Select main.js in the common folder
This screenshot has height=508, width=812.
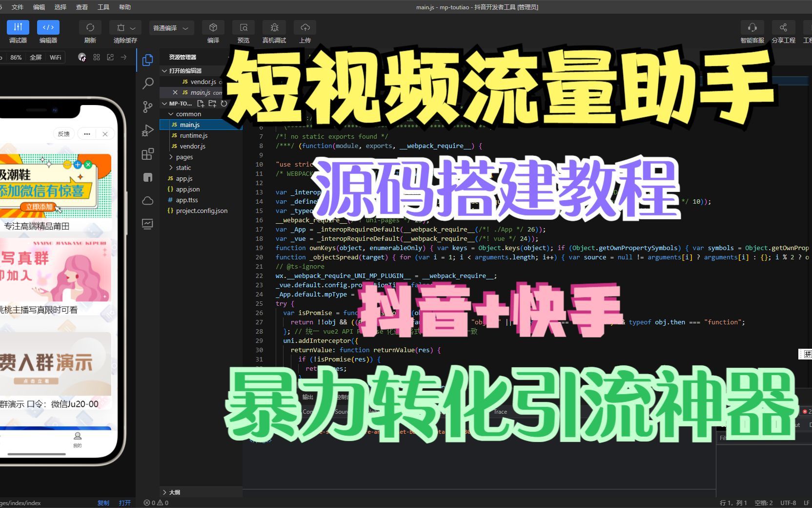(x=201, y=125)
